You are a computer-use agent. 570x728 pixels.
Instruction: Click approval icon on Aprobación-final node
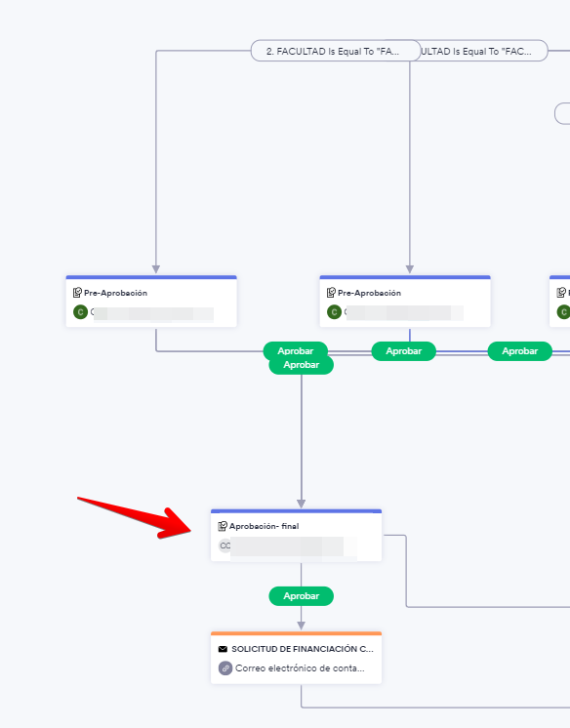[x=223, y=526]
